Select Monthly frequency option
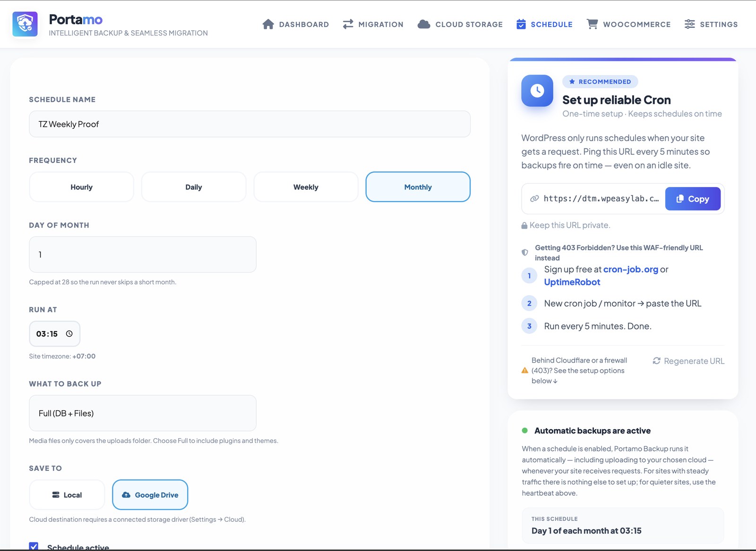756x551 pixels. coord(418,187)
